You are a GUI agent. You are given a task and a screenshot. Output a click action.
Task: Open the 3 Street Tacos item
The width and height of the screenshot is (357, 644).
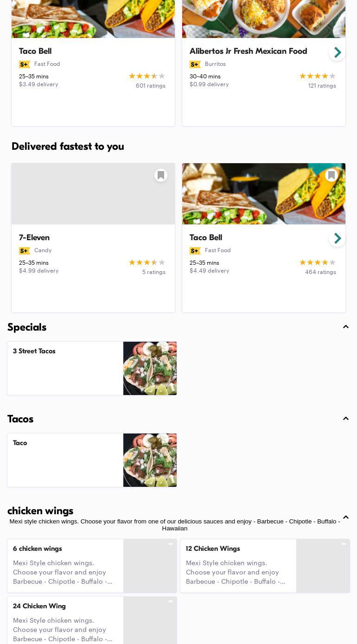[92, 369]
